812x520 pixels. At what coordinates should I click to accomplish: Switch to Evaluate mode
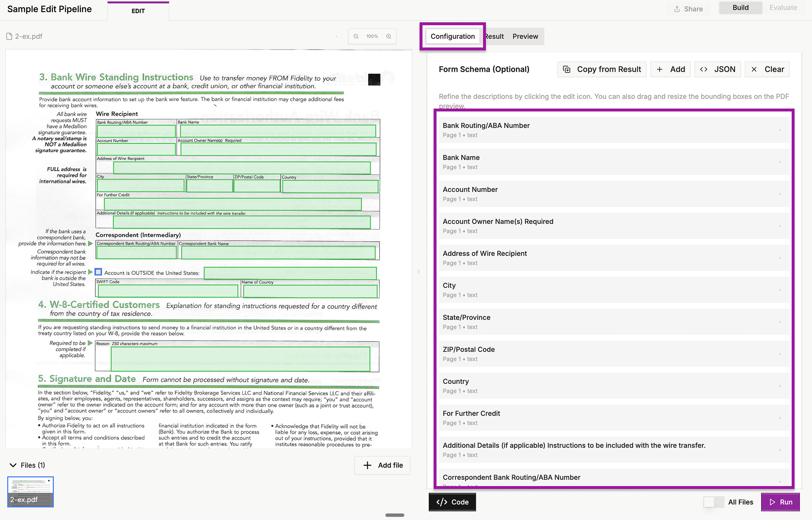(x=783, y=8)
